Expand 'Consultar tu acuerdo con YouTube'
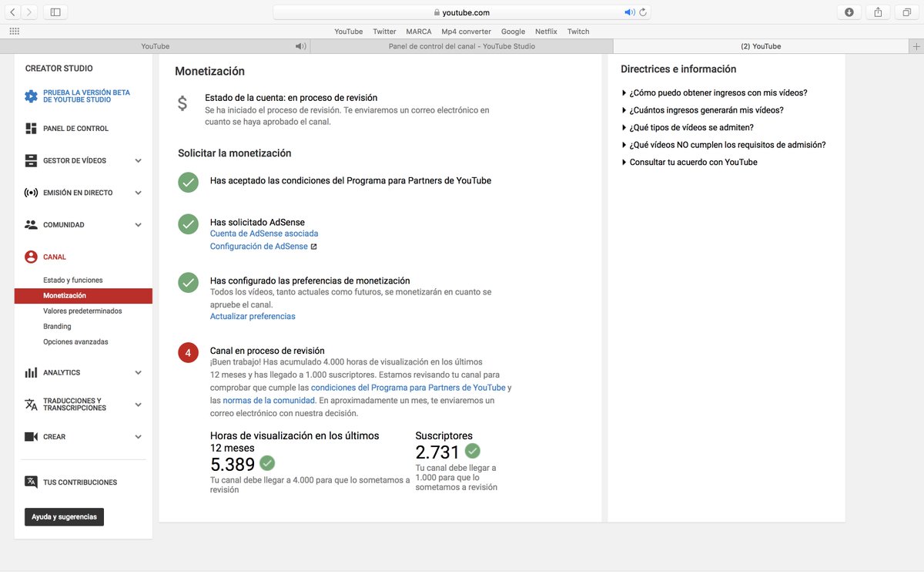The image size is (924, 578). 689,162
